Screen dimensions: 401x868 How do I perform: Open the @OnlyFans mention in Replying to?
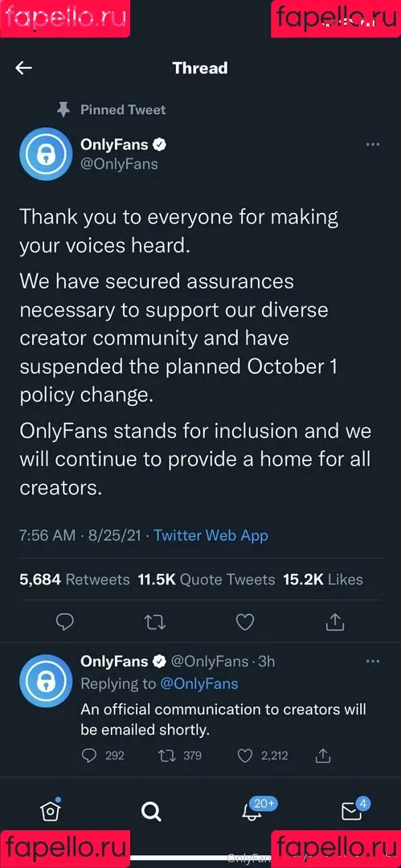click(x=198, y=684)
